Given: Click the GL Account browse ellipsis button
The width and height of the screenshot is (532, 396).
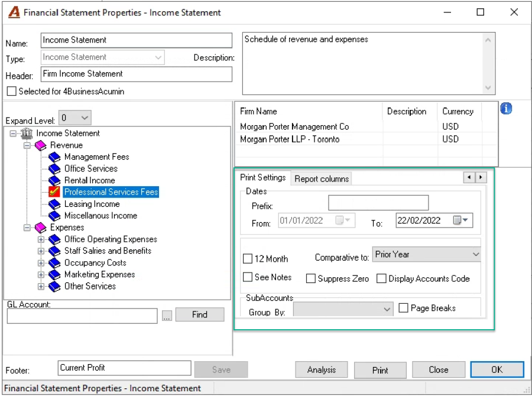Looking at the screenshot, I should click(x=167, y=316).
